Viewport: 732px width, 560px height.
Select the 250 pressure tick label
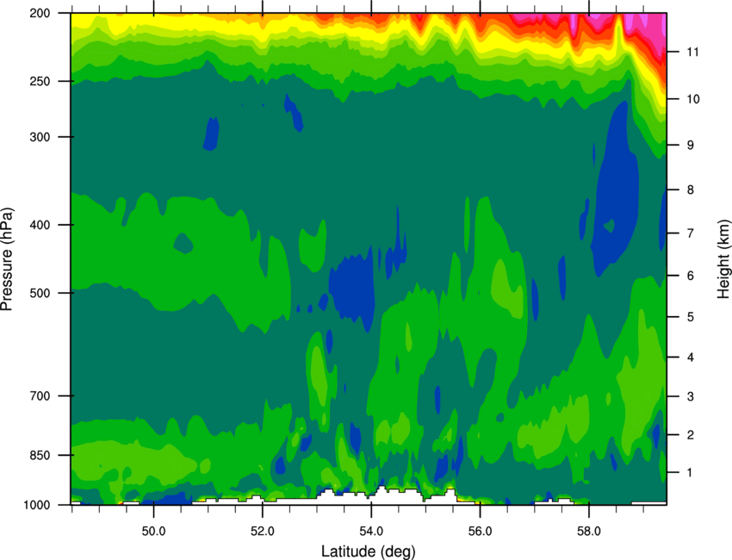tap(40, 81)
